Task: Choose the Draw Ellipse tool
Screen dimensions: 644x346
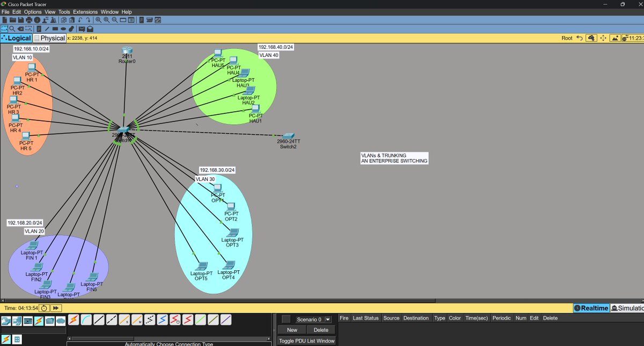Action: coord(63,28)
